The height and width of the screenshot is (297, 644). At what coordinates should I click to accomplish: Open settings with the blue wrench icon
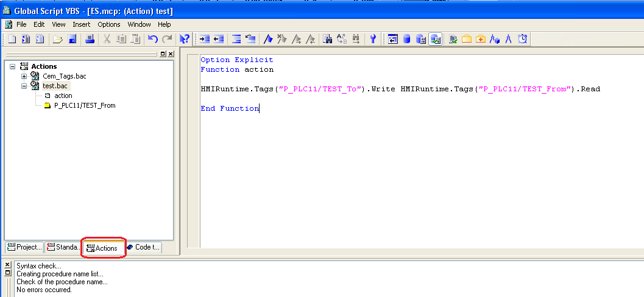(373, 39)
